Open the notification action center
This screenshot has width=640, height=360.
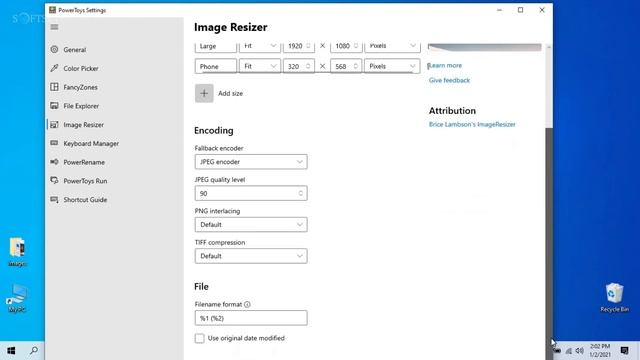[x=624, y=351]
